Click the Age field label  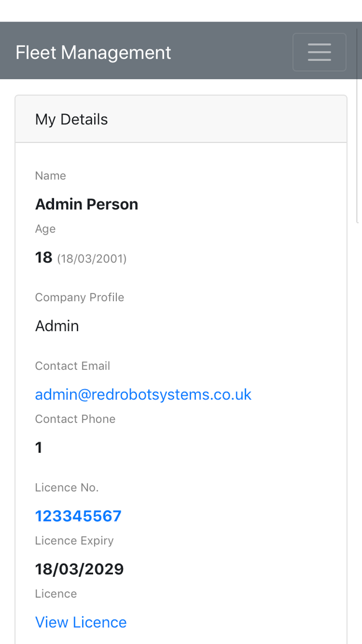coord(45,229)
